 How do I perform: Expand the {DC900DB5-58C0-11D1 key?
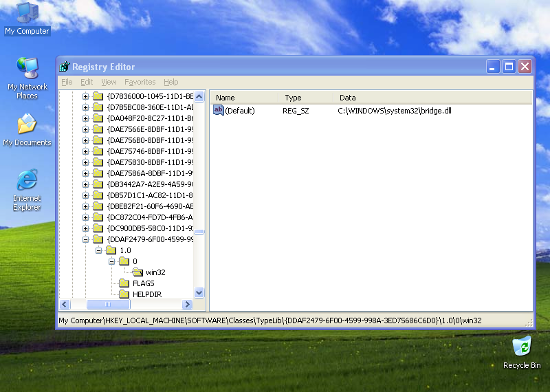[86, 228]
